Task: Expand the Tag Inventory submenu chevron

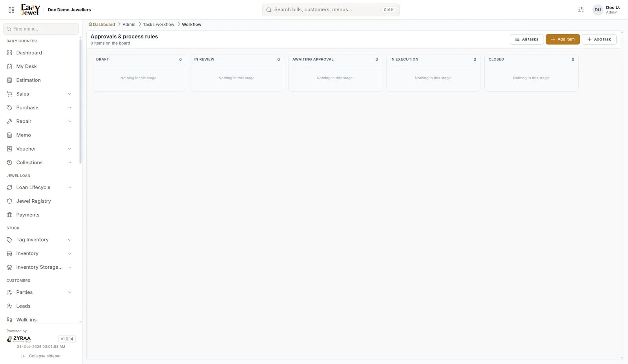Action: 69,240
